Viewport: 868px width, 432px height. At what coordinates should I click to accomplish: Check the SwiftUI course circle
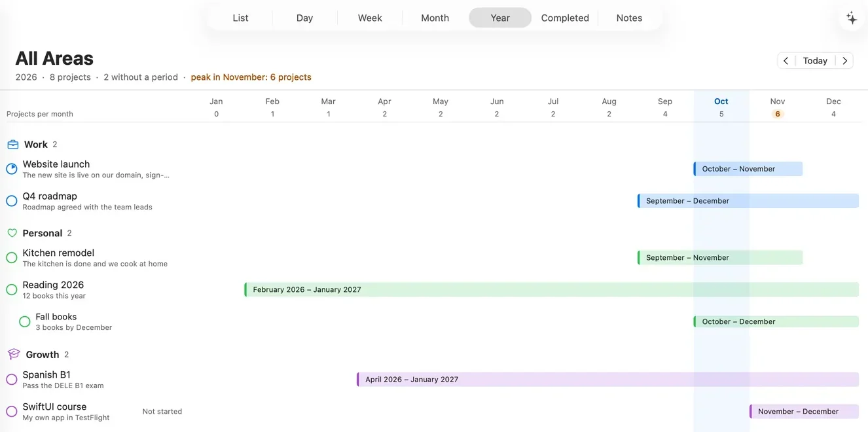[12, 411]
